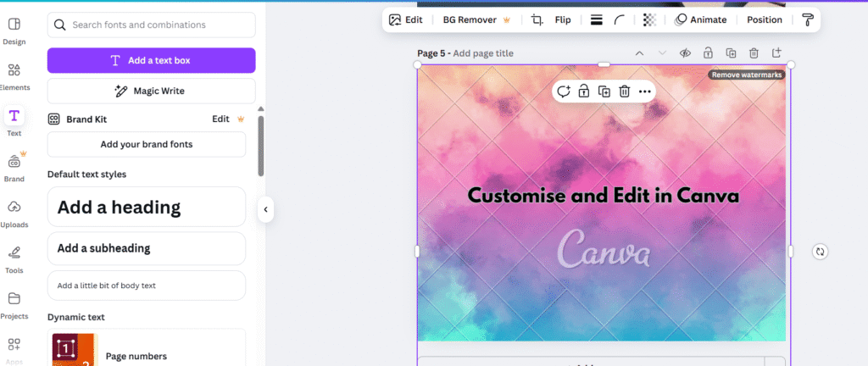Viewport: 868px width, 366px height.
Task: Click Flip in the toolbar
Action: pos(563,19)
